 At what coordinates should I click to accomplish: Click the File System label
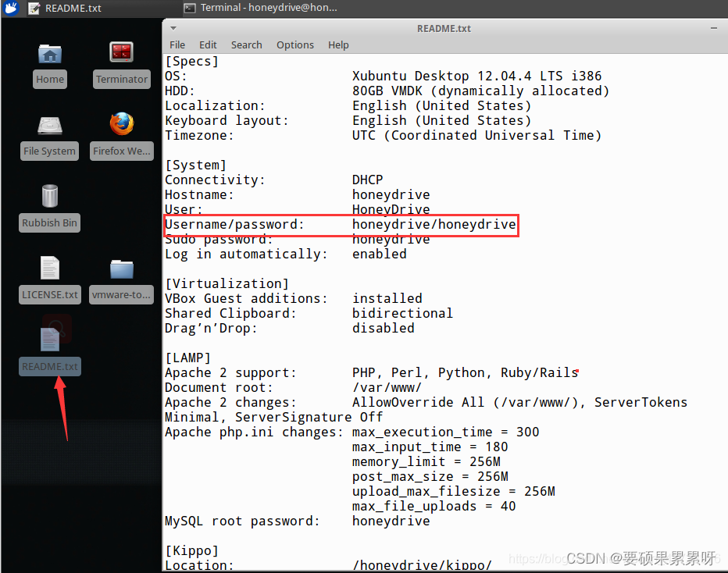point(50,151)
